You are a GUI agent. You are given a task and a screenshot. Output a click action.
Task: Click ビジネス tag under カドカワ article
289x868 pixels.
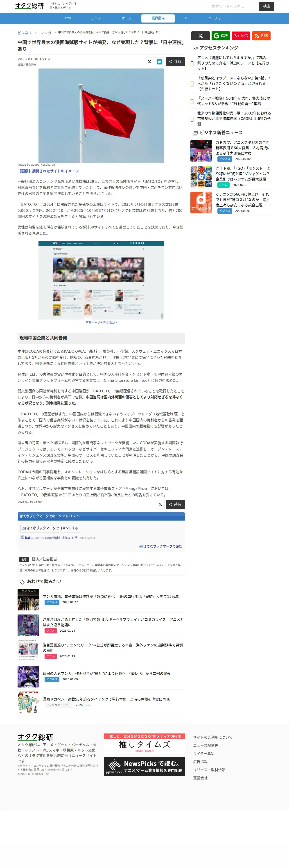[225, 159]
